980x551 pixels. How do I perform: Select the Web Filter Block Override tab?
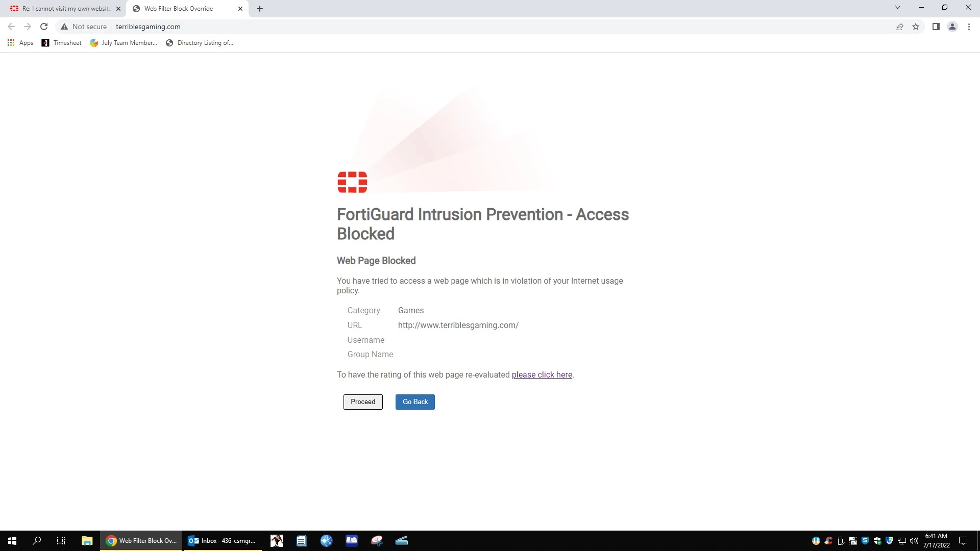pos(187,9)
